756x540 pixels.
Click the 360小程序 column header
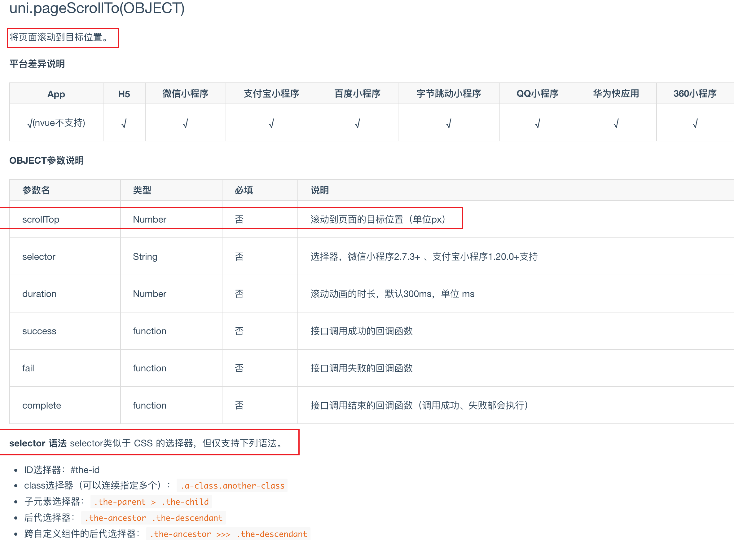[695, 94]
